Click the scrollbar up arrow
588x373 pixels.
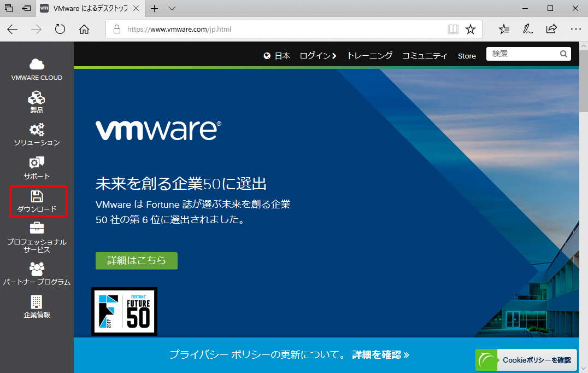click(x=584, y=46)
